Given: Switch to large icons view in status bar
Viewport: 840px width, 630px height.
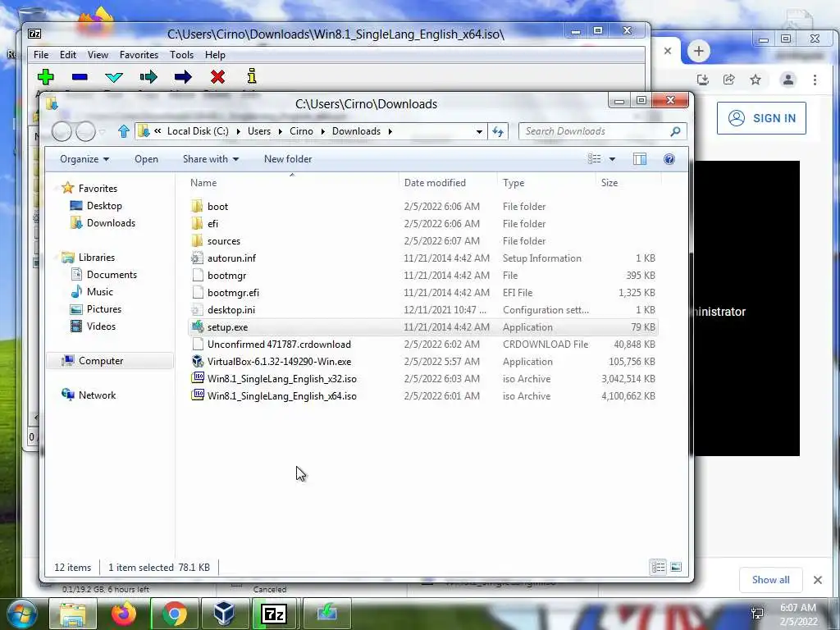Looking at the screenshot, I should tap(676, 567).
